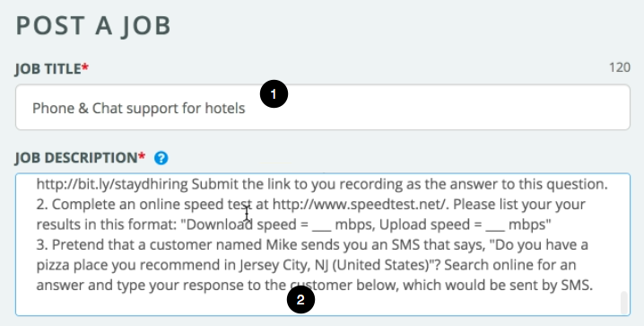Screen dimensions: 644x326
Task: Click the JOB TITLE label
Action: click(48, 68)
